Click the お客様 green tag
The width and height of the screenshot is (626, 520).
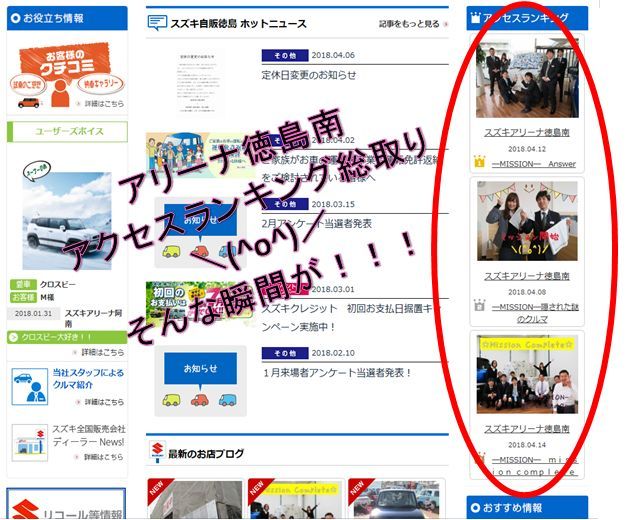coord(23,298)
